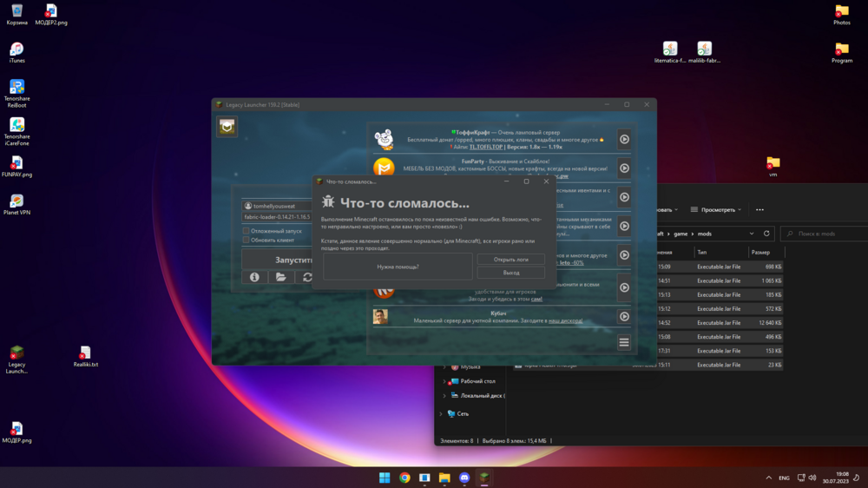Viewport: 868px width, 488px height.
Task: Select the litematica jar desktop file
Action: 670,53
